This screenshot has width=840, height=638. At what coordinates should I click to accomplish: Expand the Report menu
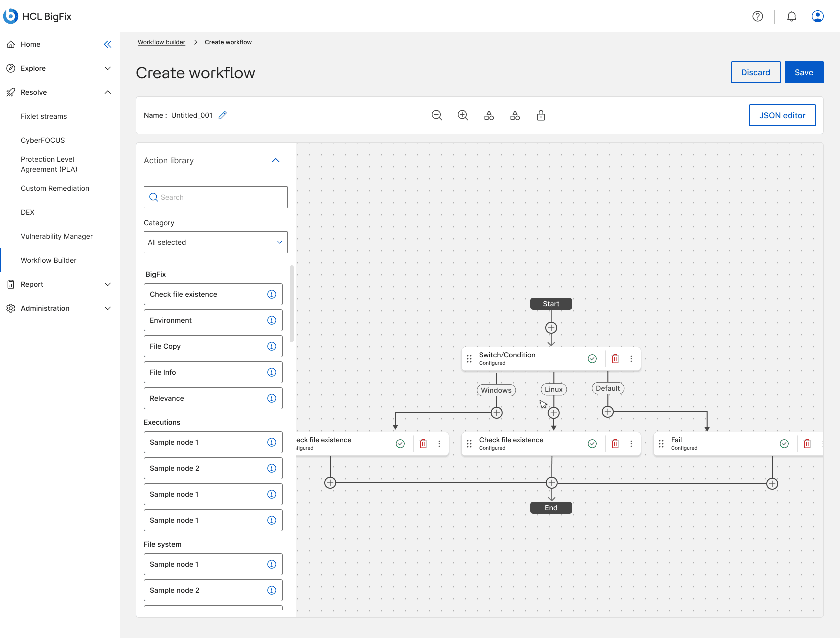click(x=108, y=284)
